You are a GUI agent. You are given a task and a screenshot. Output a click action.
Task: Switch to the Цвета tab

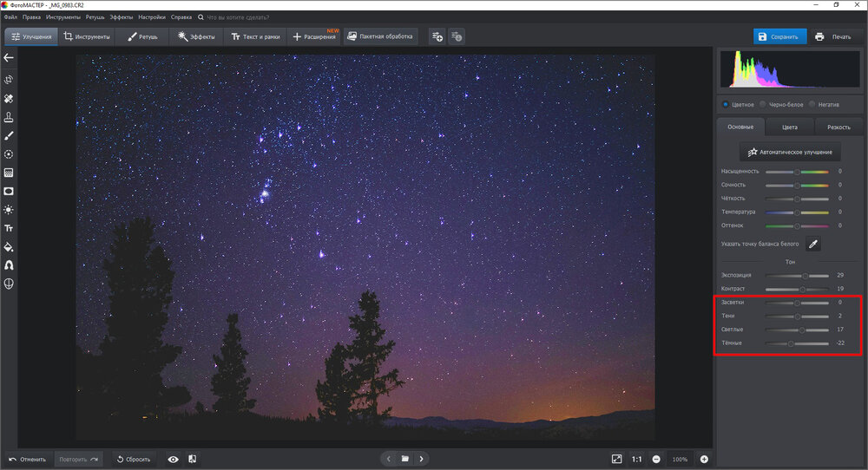tap(789, 127)
